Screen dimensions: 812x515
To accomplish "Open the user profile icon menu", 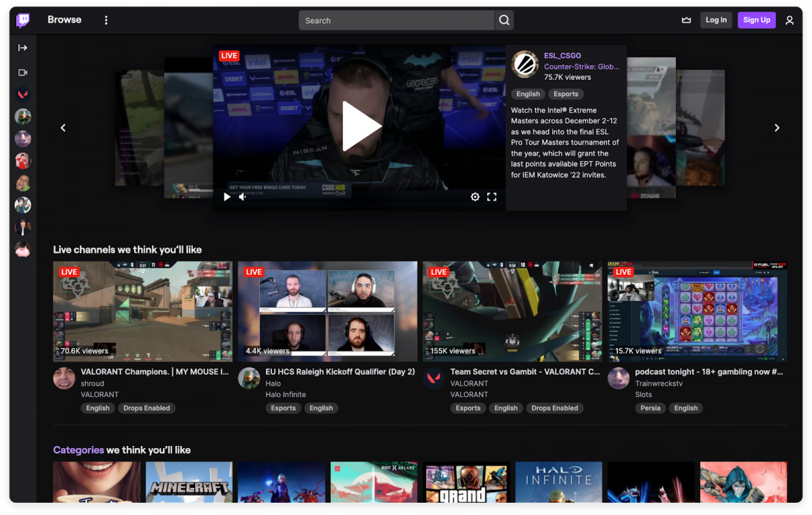I will click(790, 20).
